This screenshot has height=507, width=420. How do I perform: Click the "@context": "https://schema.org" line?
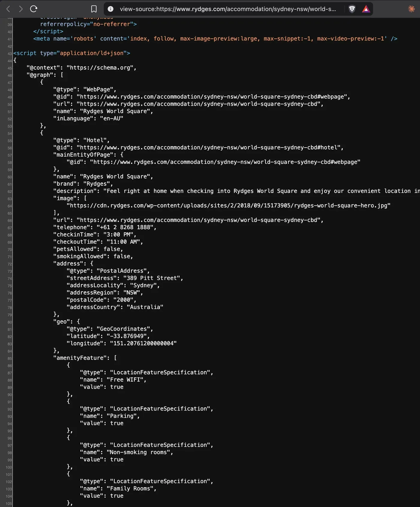(82, 68)
